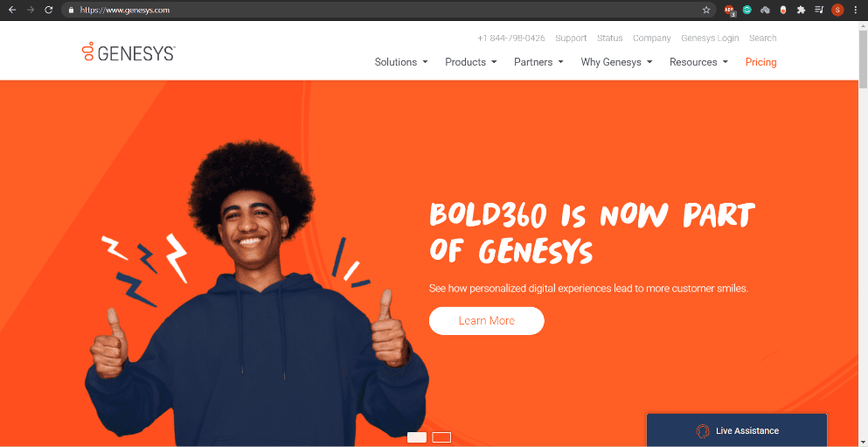Reload the page with the refresh icon

(x=48, y=10)
